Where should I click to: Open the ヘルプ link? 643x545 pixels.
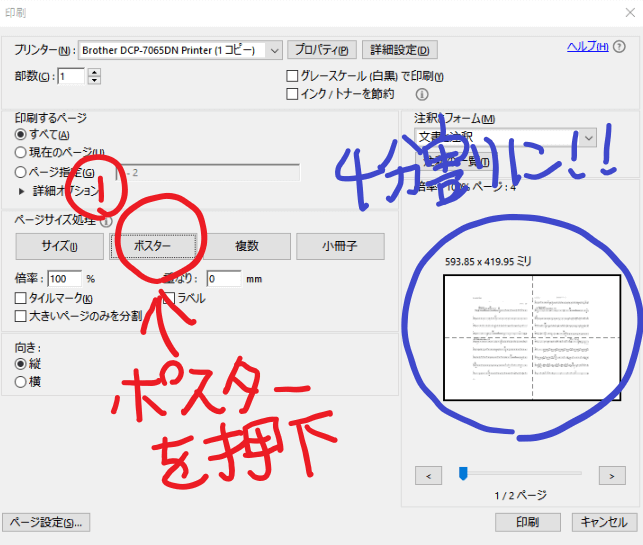tap(587, 47)
